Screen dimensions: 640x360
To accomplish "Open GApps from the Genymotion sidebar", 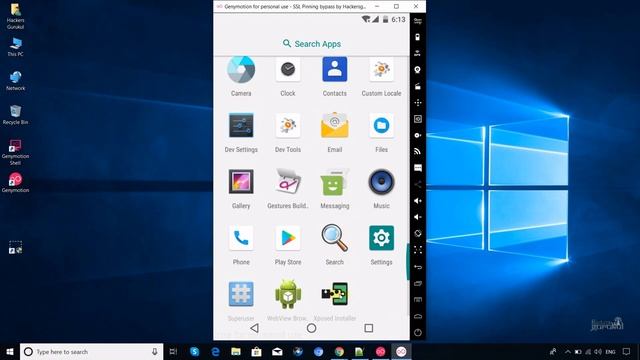I will tap(418, 21).
